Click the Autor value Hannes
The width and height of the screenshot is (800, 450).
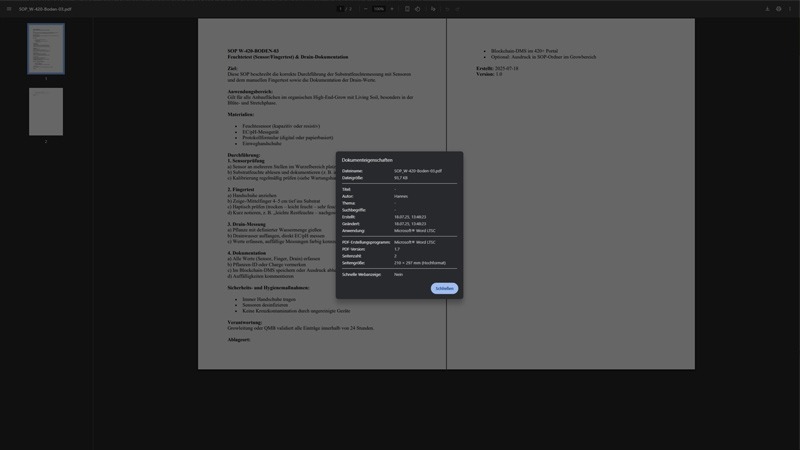click(401, 196)
